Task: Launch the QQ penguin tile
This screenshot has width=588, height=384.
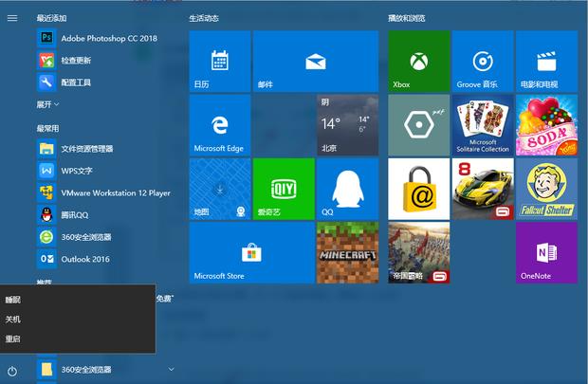Action: click(346, 189)
